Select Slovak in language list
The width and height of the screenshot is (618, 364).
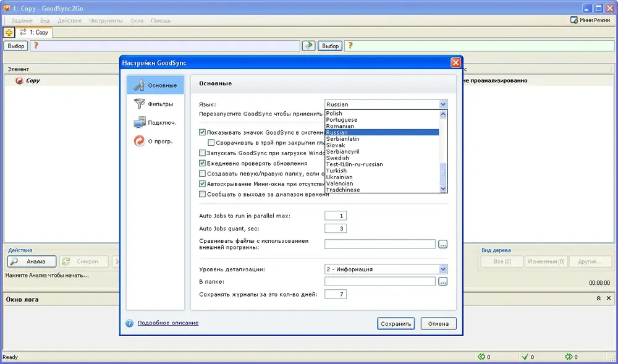coord(382,145)
